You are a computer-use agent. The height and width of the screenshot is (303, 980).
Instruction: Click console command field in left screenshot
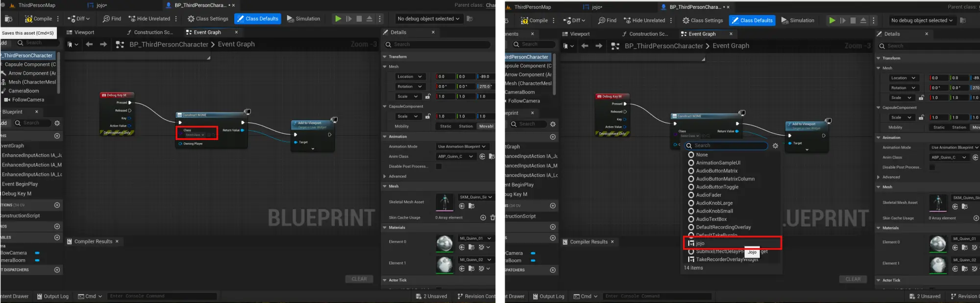(162, 296)
